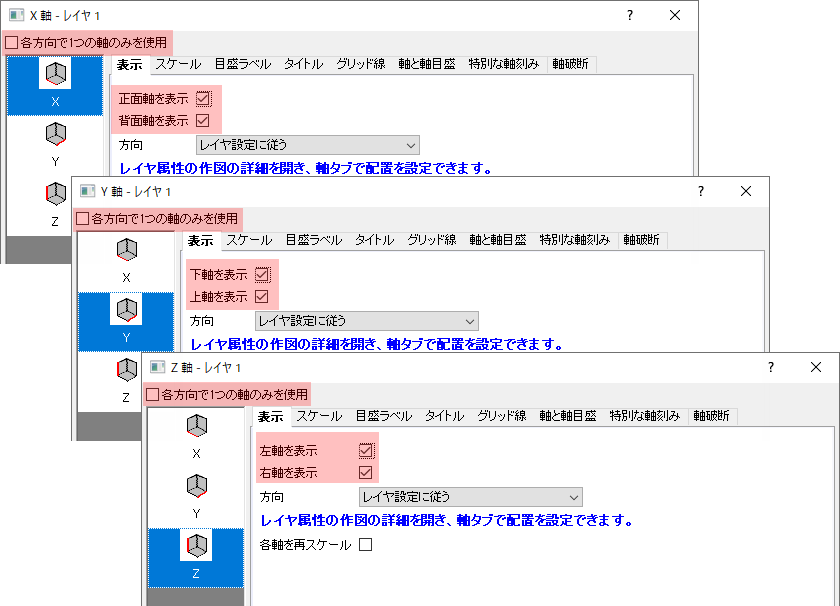Open 軸と軸目盛 tab in Z軸 dialog
Viewport: 840px width, 606px height.
click(568, 416)
